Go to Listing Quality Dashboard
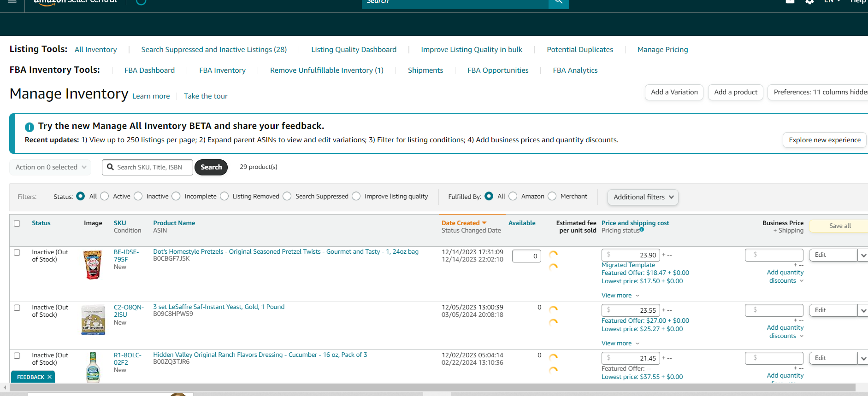The image size is (868, 396). [x=354, y=50]
